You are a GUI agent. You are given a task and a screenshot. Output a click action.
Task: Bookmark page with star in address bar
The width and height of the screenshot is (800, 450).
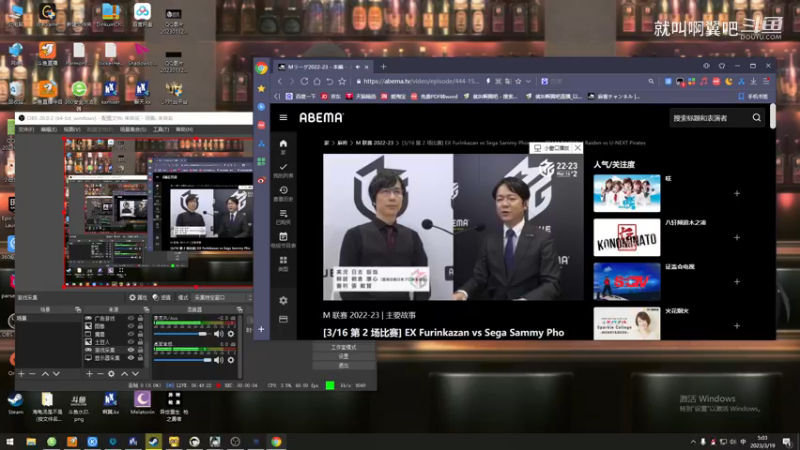click(518, 81)
